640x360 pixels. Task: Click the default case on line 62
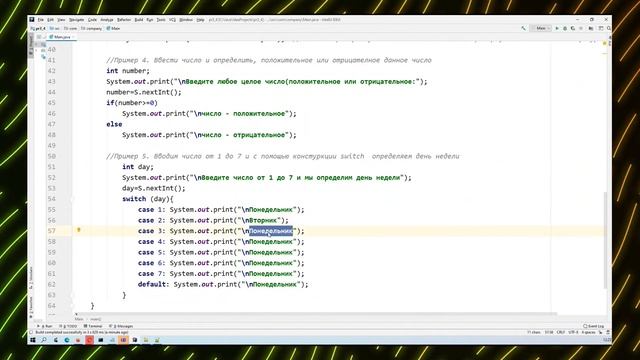153,284
